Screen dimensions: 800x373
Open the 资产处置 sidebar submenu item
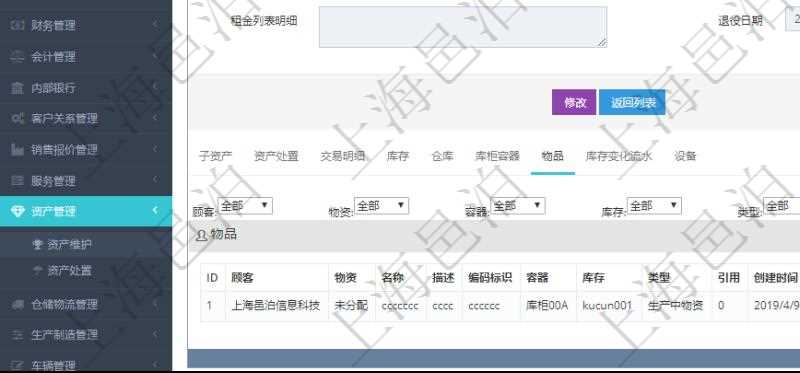coord(69,270)
